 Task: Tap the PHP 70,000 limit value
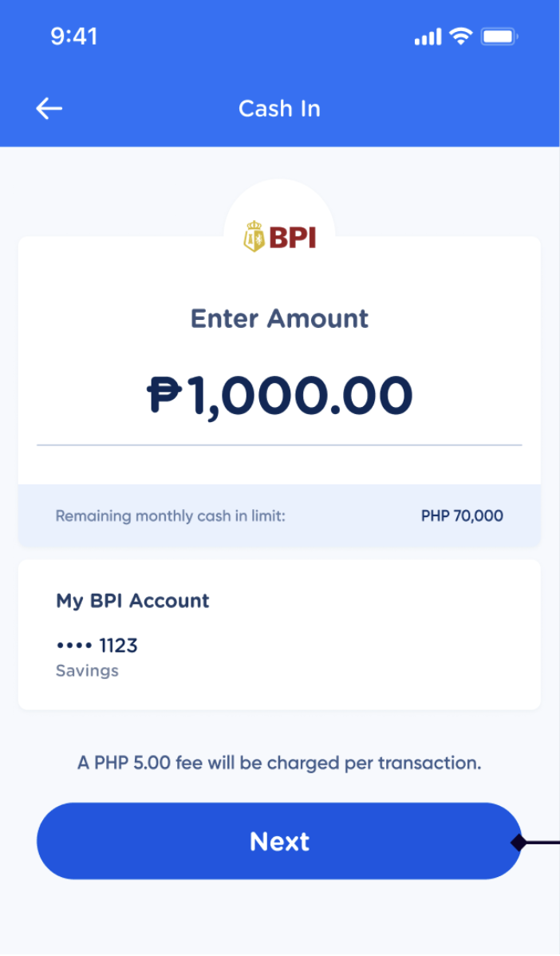coord(461,516)
